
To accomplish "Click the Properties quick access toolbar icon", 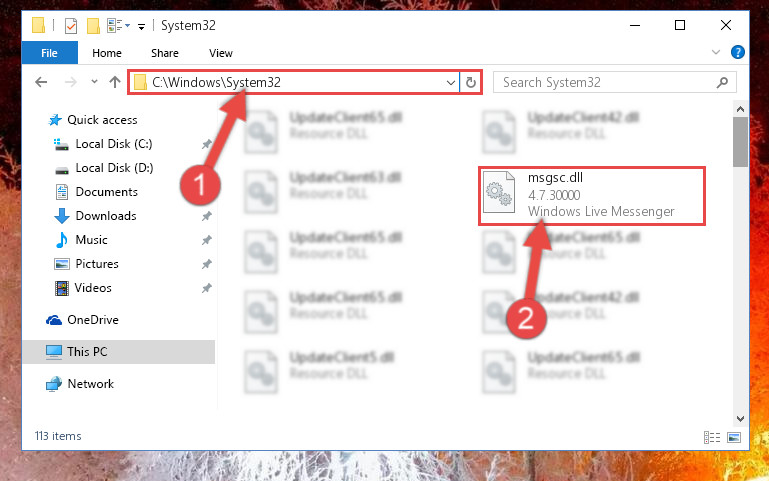I will point(71,25).
